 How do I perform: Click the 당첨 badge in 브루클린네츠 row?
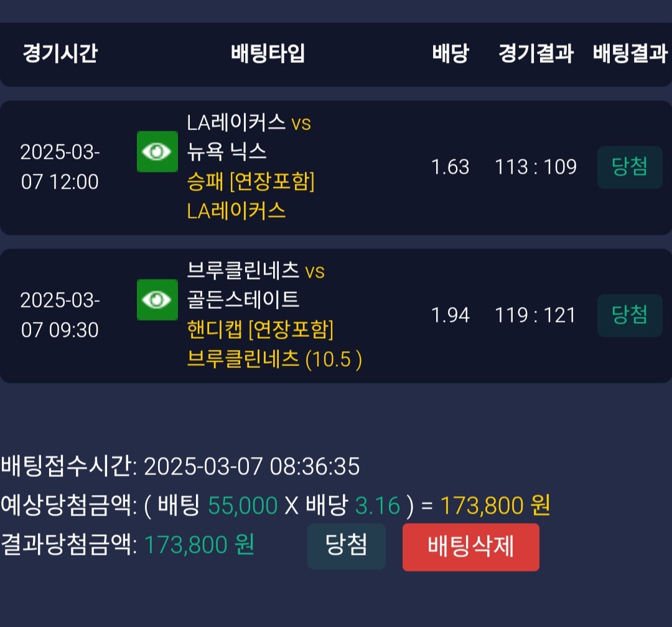(x=630, y=315)
